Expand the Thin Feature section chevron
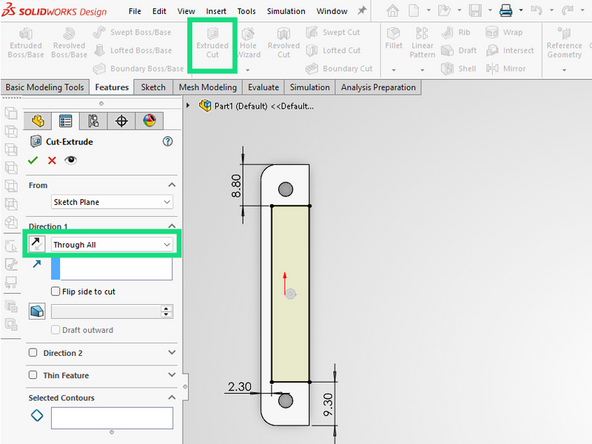 pos(172,375)
